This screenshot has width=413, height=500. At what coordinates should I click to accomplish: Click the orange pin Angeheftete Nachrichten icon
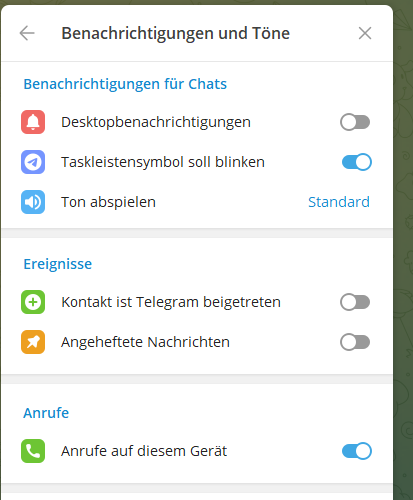33,342
